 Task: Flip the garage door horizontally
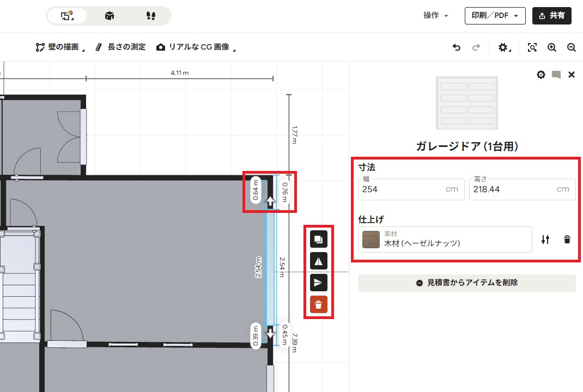(318, 261)
